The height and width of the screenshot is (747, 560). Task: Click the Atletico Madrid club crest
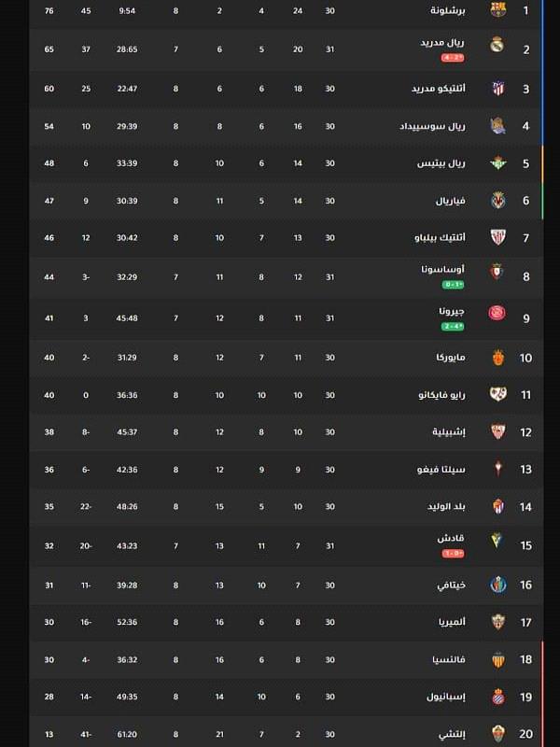(x=498, y=88)
